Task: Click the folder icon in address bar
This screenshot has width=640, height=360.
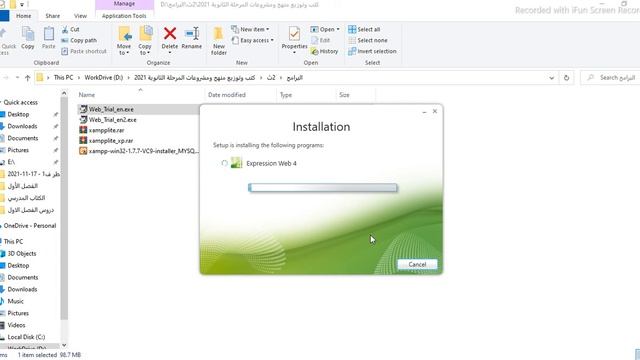Action: pos(40,78)
